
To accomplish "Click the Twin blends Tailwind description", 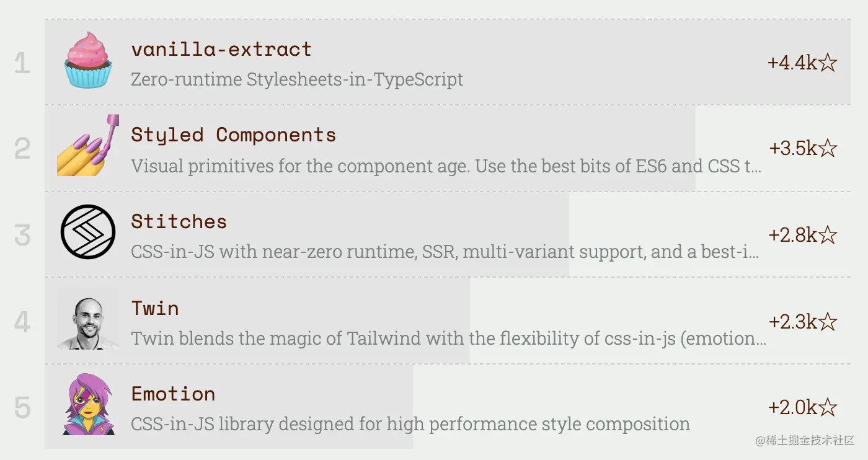I will coord(449,338).
